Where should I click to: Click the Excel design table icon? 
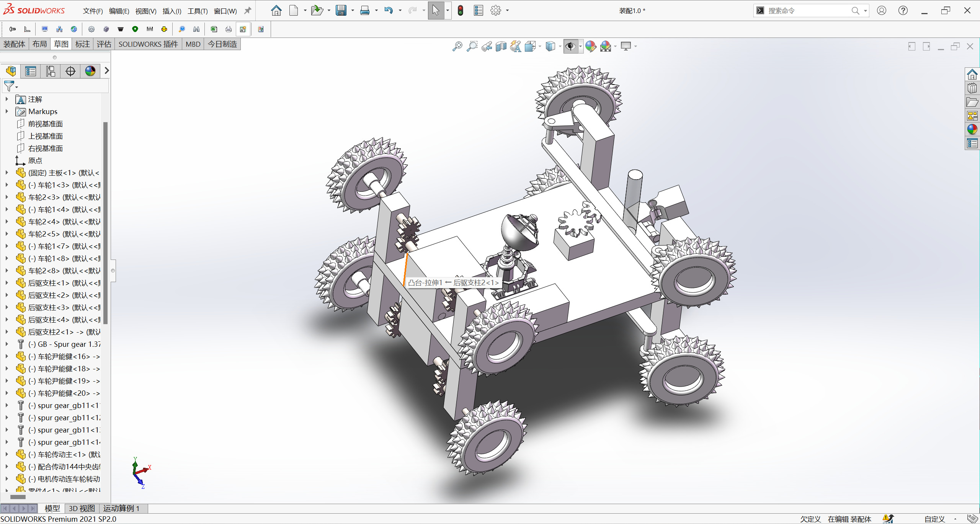(214, 29)
